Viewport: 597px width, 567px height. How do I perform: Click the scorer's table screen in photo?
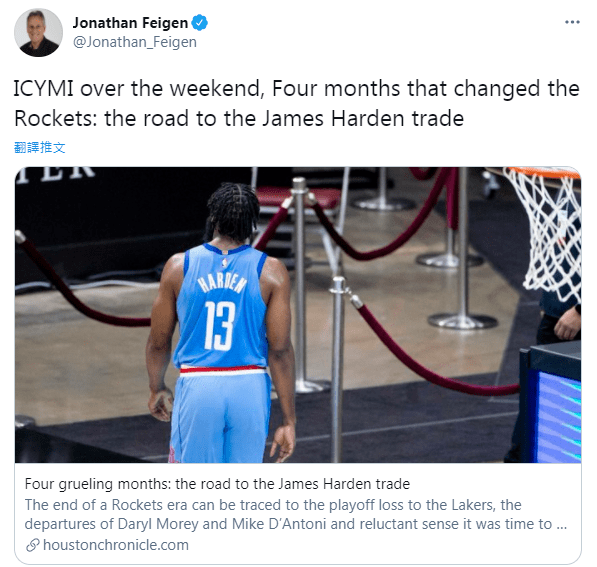click(555, 409)
